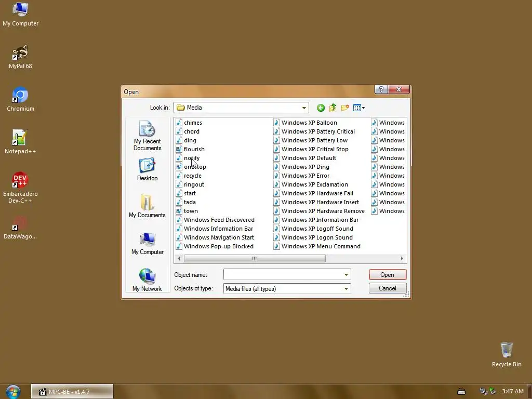Select Windows XP Menu Command file

coord(317,246)
